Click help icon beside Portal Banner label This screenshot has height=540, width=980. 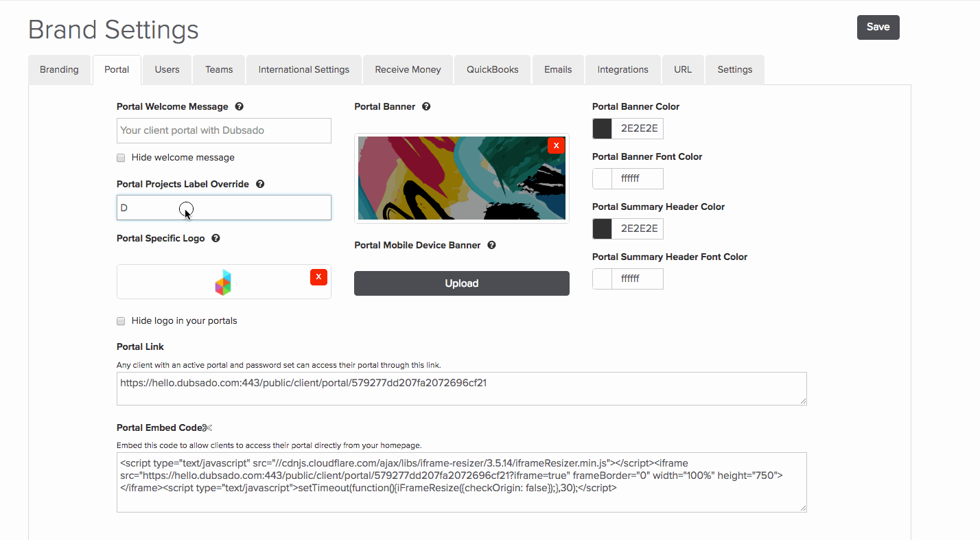point(426,106)
